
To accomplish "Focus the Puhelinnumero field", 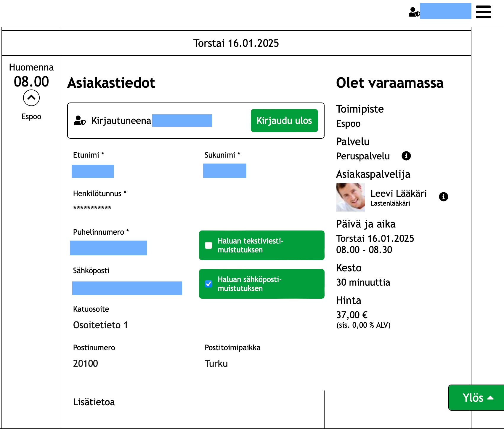I will click(108, 248).
